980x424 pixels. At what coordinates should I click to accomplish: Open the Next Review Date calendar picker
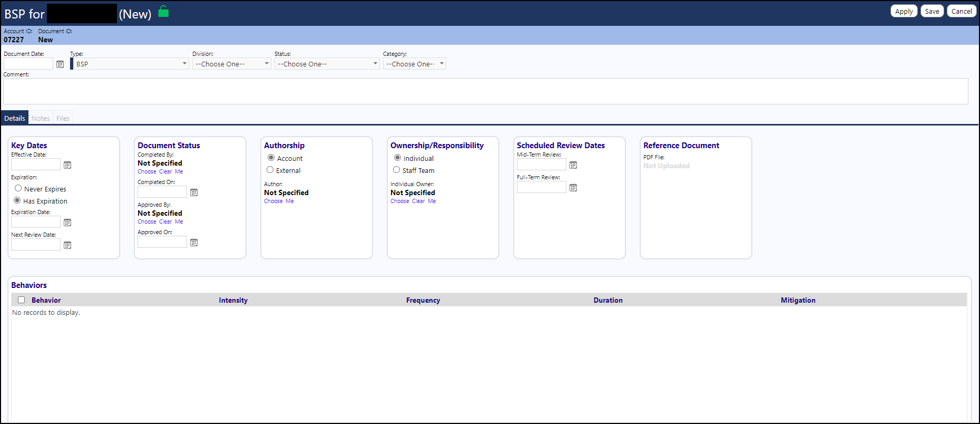click(67, 245)
